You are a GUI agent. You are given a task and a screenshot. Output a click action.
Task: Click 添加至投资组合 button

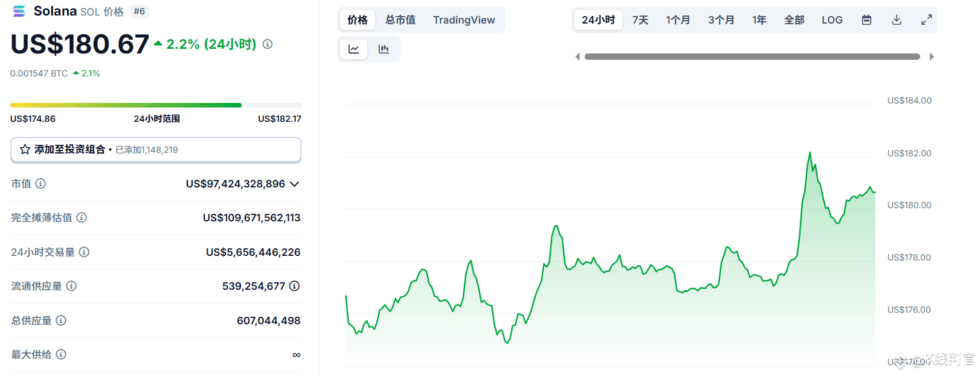156,149
